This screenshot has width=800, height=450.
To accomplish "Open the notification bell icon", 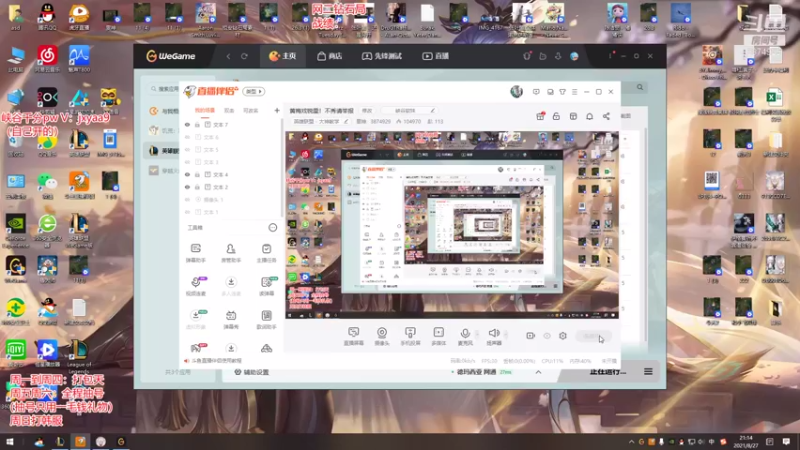I will pos(589,116).
